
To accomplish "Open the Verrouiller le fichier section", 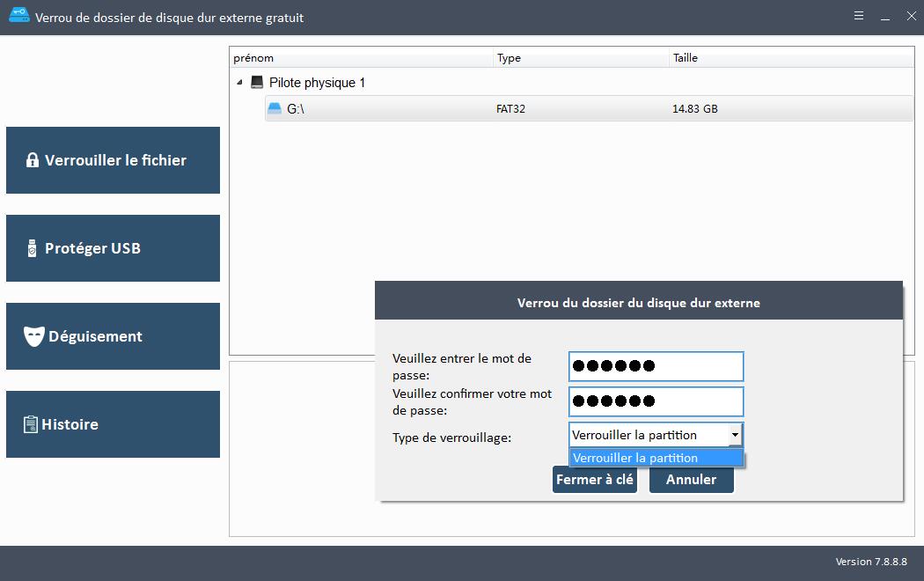I will point(114,159).
